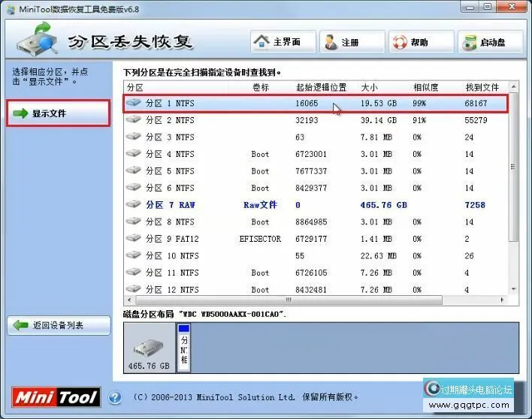Viewport: 532px width, 419px height.
Task: Click the drive icon of 分区 2 NTFS
Action: tap(133, 119)
